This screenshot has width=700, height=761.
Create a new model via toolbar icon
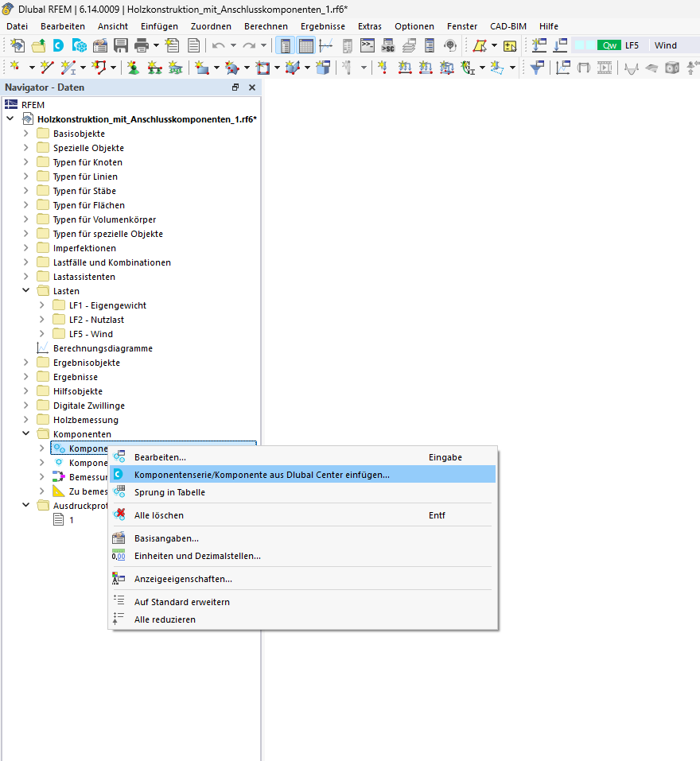pyautogui.click(x=17, y=45)
